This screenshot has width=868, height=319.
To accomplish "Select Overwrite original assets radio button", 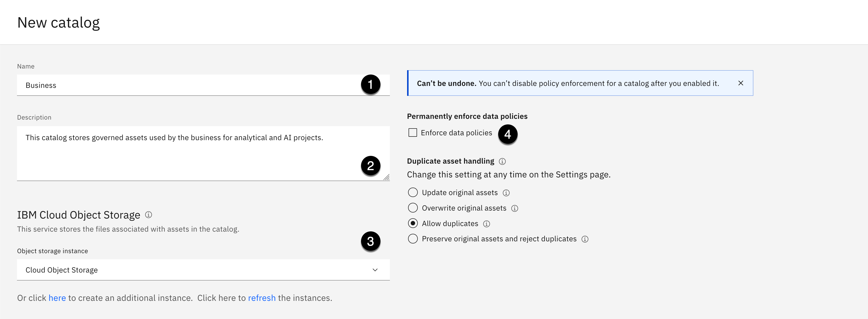I will pyautogui.click(x=413, y=208).
